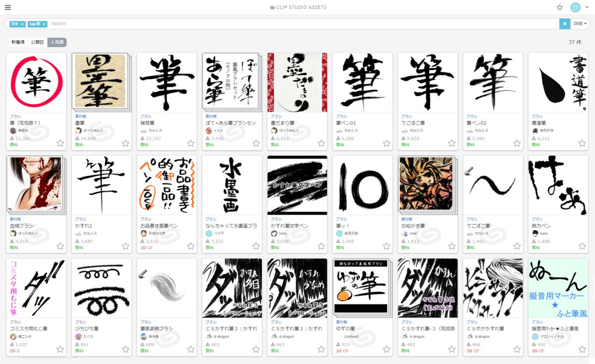Click 21,281 download count text
The width and height of the screenshot is (595, 364).
pyautogui.click(x=23, y=139)
